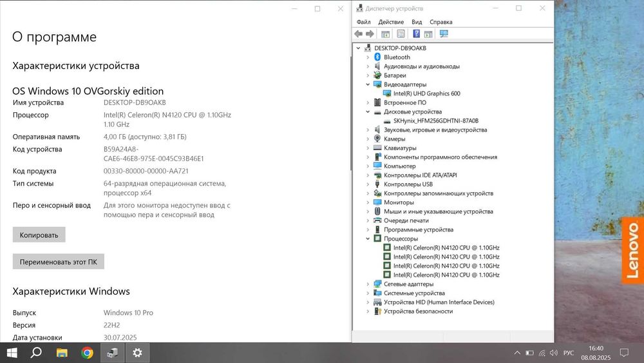Open the Файл menu
The image size is (644, 363).
click(x=363, y=22)
